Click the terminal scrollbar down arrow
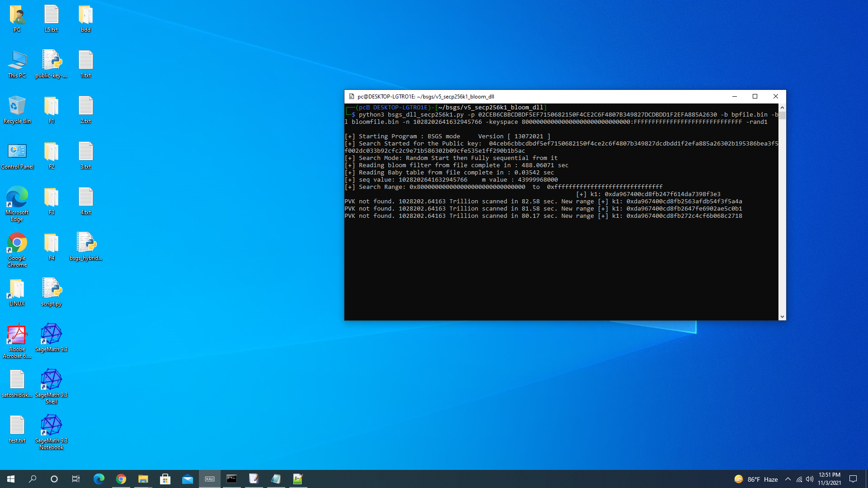868x488 pixels. tap(782, 317)
